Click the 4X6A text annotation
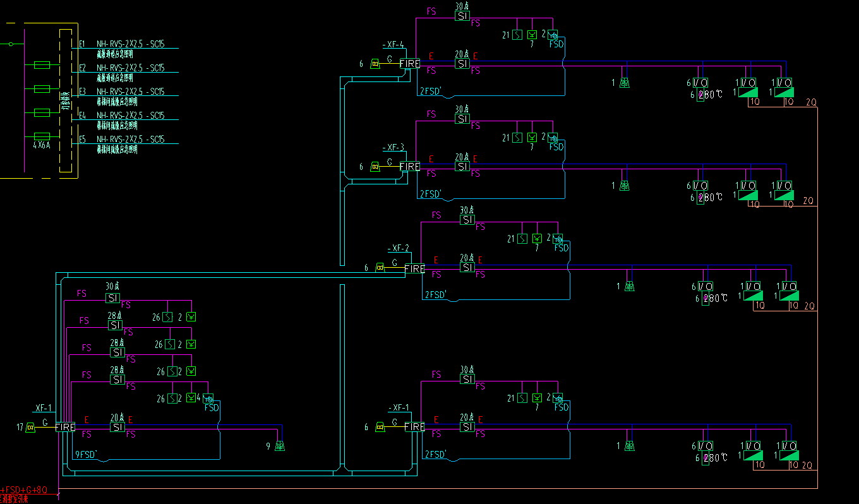 tap(42, 145)
